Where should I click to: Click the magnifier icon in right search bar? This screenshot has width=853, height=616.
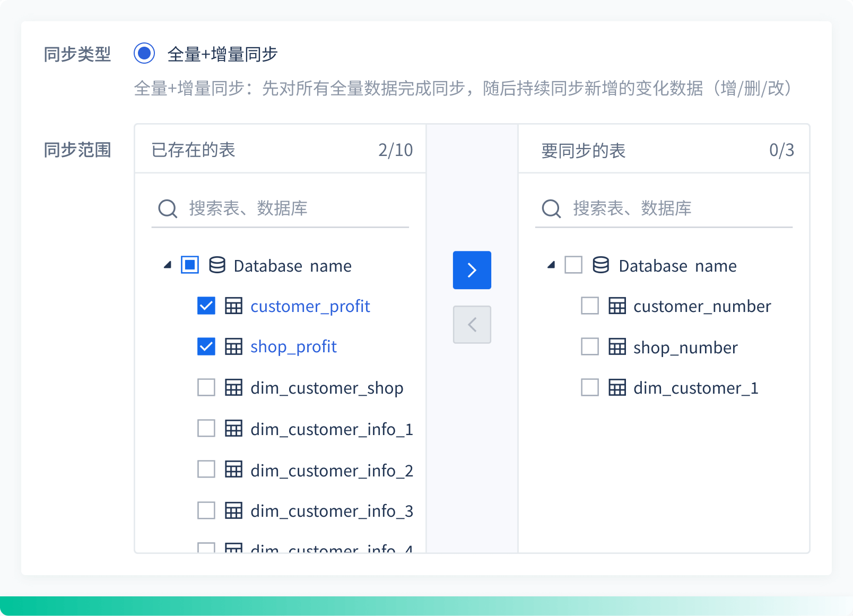click(x=551, y=208)
